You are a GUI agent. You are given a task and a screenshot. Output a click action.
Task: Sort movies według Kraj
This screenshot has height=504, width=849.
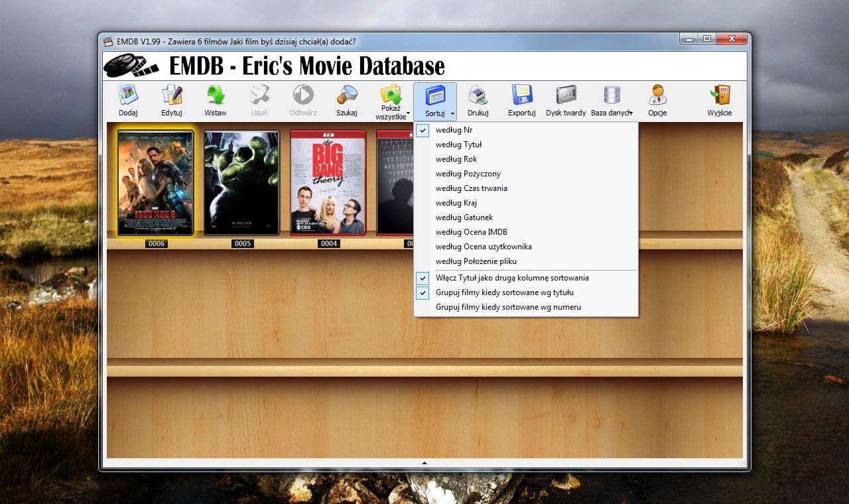pos(526,203)
